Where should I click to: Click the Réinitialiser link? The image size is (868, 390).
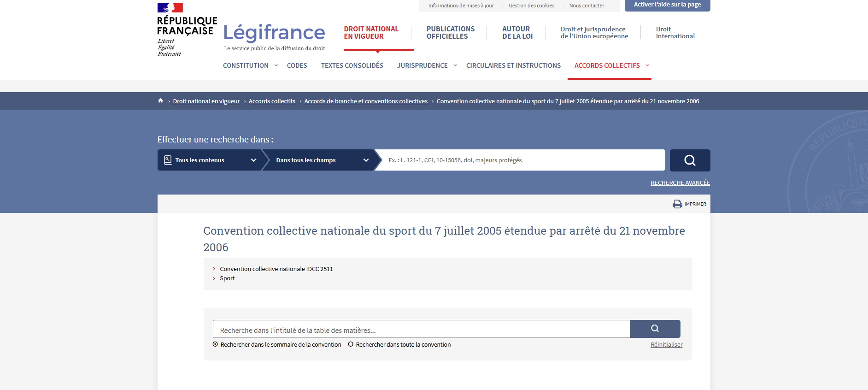click(x=666, y=345)
